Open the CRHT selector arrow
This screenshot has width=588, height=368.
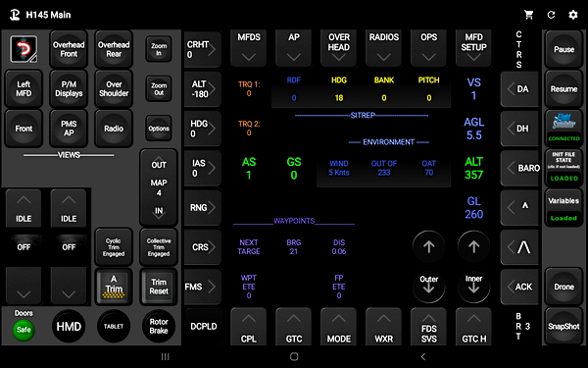(203, 49)
